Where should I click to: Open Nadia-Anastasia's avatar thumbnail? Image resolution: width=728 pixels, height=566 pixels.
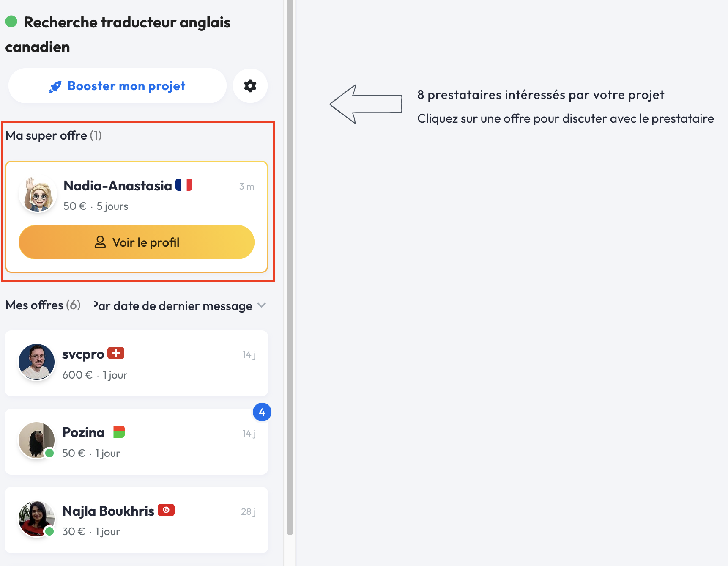tap(38, 195)
